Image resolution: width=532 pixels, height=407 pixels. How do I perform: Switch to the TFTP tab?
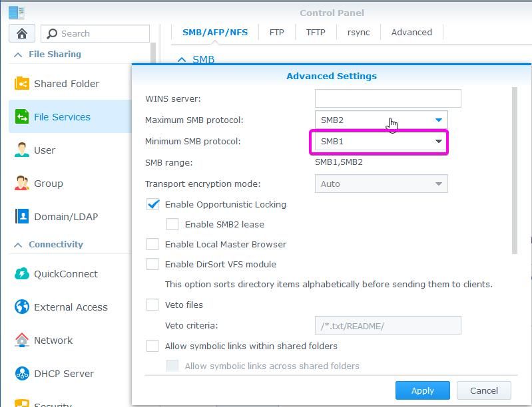pos(316,32)
